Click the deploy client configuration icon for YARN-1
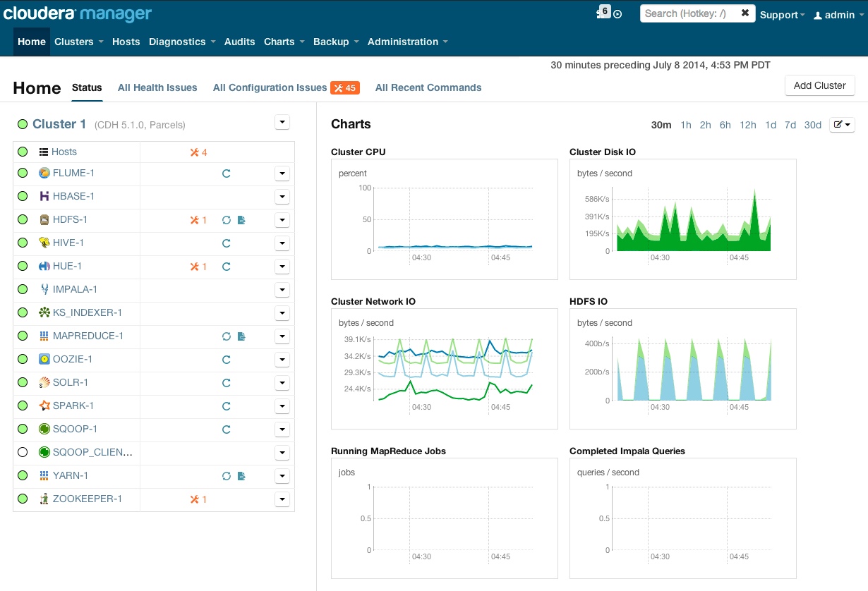Screen dimensions: 868x591 (x=241, y=476)
